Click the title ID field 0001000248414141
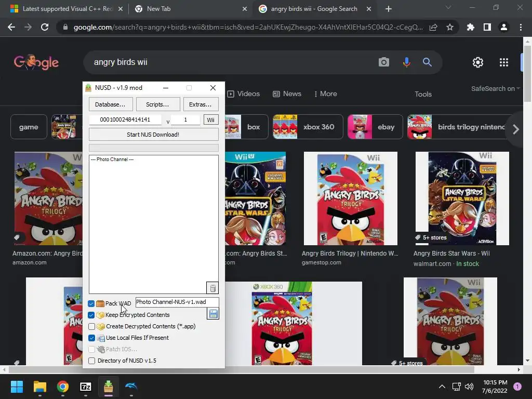532x399 pixels. click(x=125, y=120)
